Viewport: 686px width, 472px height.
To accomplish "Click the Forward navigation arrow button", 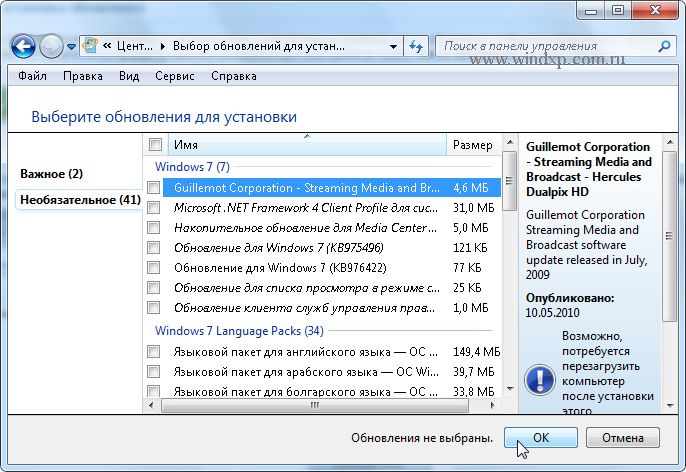I will coord(51,46).
